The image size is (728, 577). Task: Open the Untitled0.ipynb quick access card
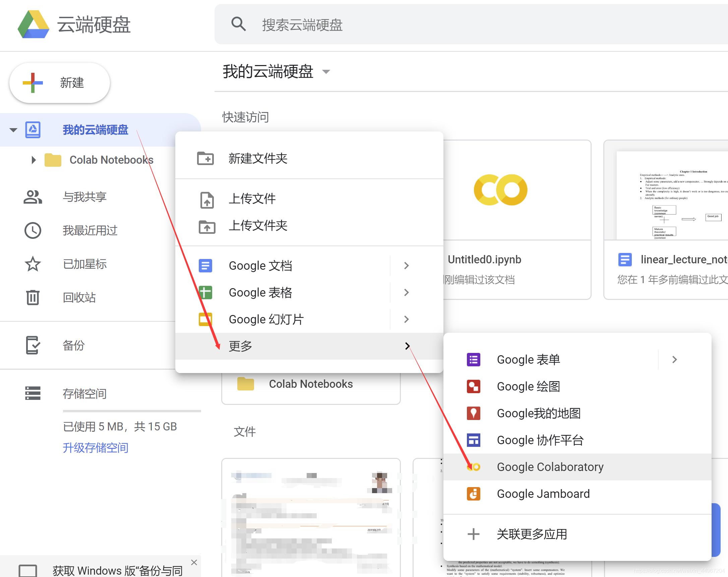tap(517, 220)
